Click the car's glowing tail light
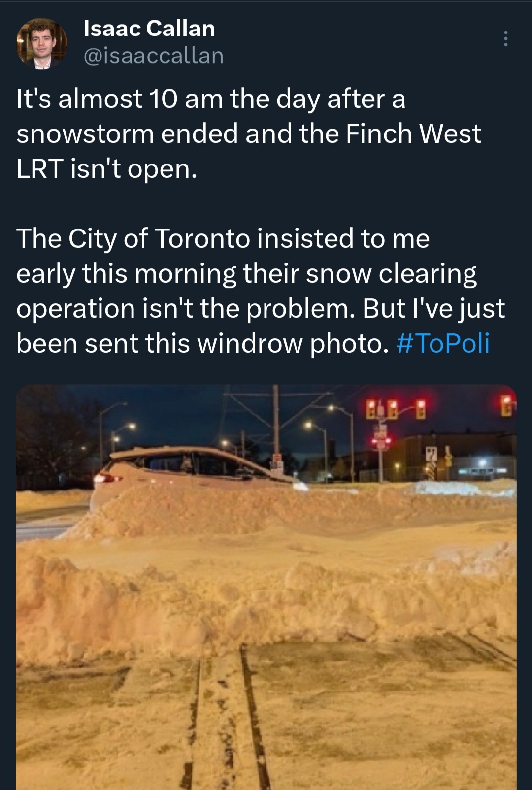 point(102,478)
